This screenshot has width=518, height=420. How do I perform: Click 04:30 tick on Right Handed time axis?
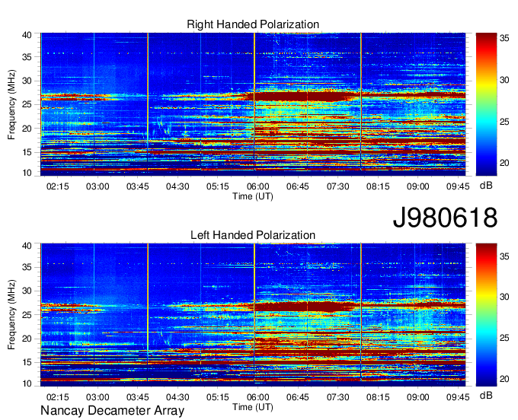[177, 186]
